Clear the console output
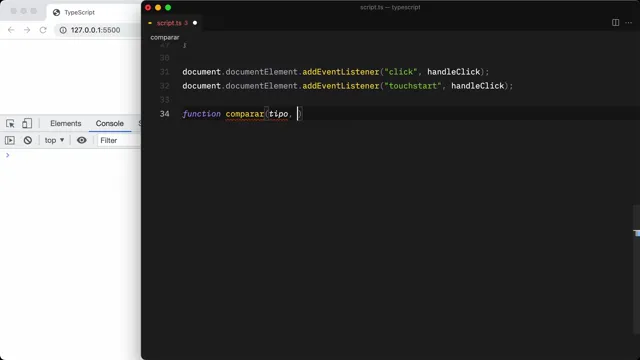Image resolution: width=640 pixels, height=360 pixels. pyautogui.click(x=27, y=140)
